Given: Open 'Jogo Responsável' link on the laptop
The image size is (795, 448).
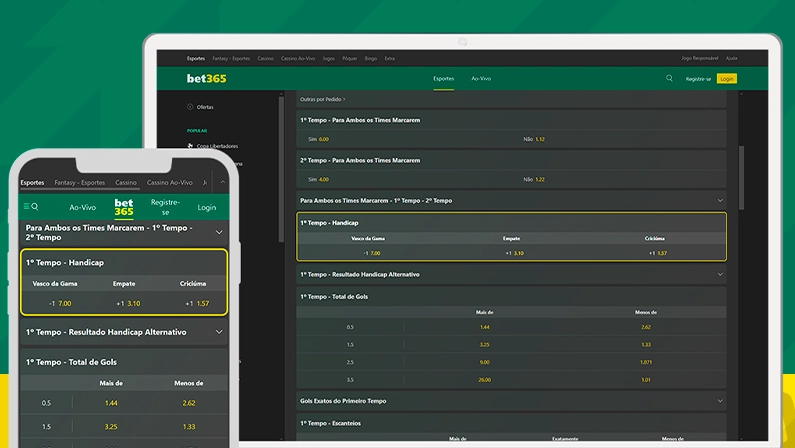Looking at the screenshot, I should coord(700,58).
